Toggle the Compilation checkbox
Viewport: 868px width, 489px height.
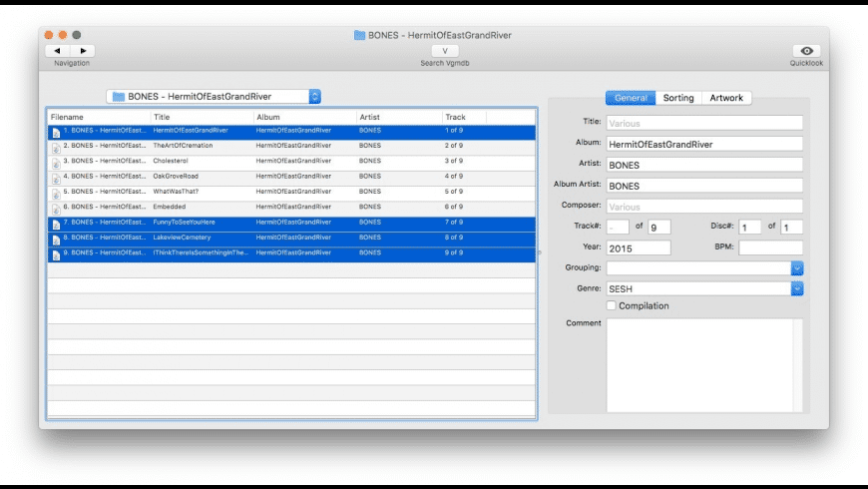[612, 305]
